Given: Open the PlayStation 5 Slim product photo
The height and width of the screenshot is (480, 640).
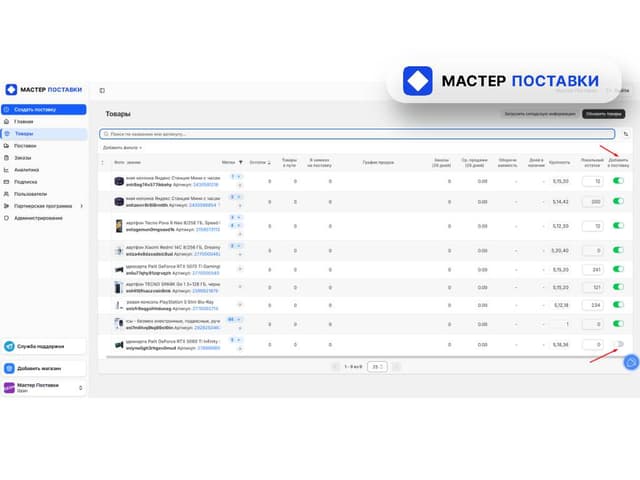Looking at the screenshot, I should [x=119, y=305].
